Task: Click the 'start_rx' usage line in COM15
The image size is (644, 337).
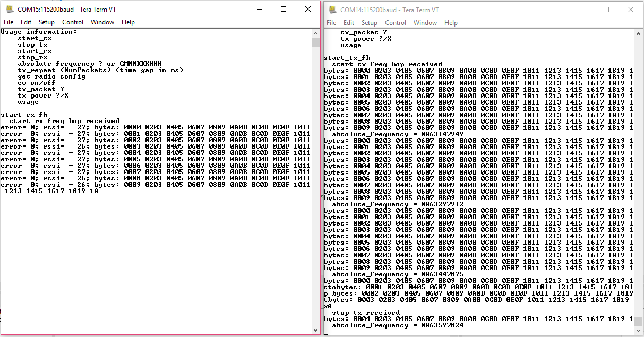Action: pyautogui.click(x=35, y=51)
